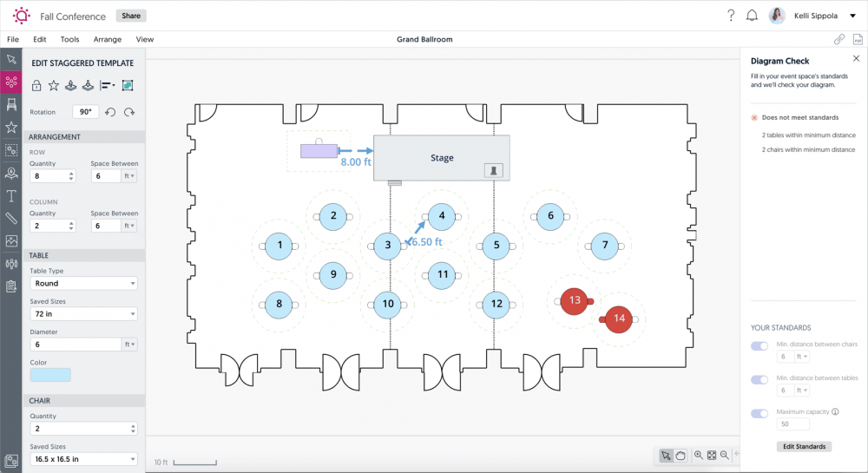This screenshot has height=473, width=868.
Task: Click the lock icon in template panel
Action: [x=36, y=85]
